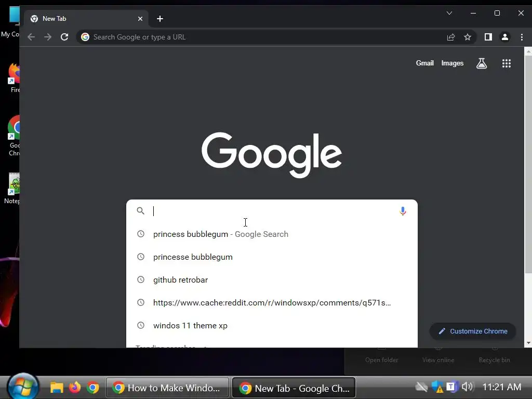Open the Chrome side panel icon
Viewport: 532px width, 399px height.
tap(488, 37)
